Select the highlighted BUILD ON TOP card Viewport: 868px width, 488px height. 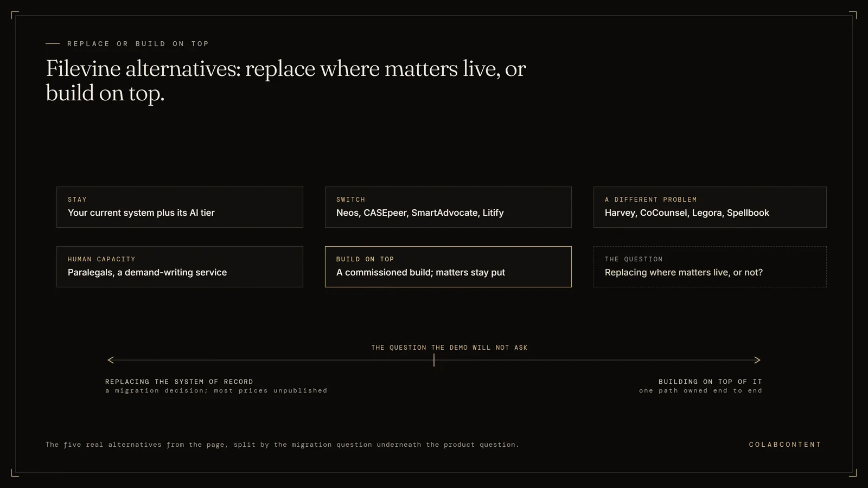pyautogui.click(x=448, y=267)
